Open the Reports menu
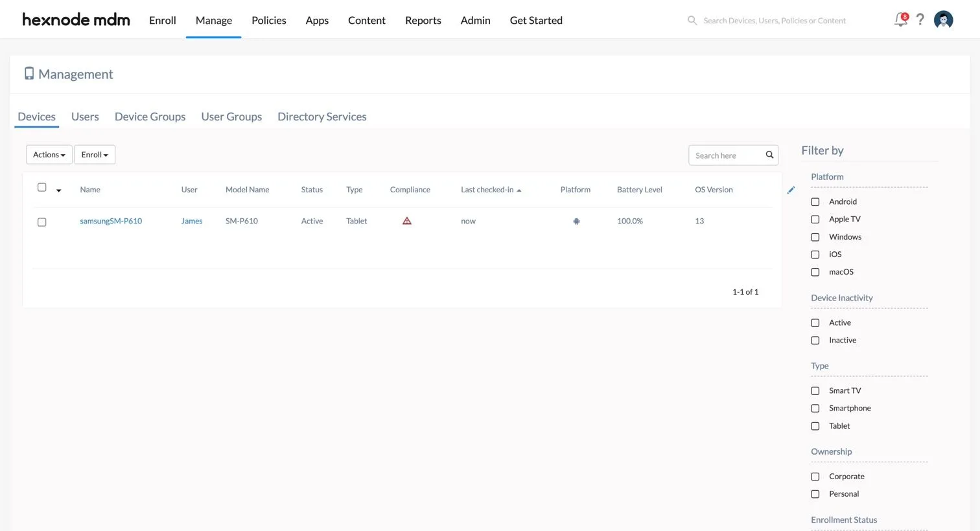 coord(423,20)
